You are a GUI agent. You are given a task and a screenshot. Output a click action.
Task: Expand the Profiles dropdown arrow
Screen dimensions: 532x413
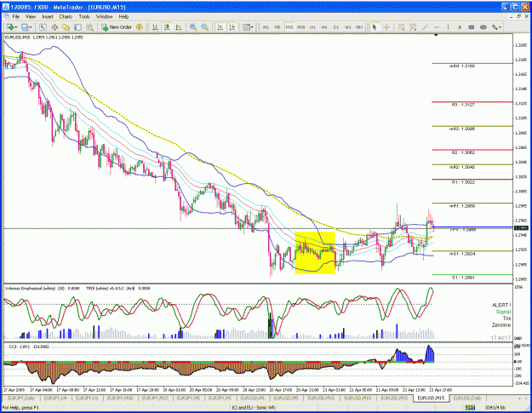click(31, 27)
